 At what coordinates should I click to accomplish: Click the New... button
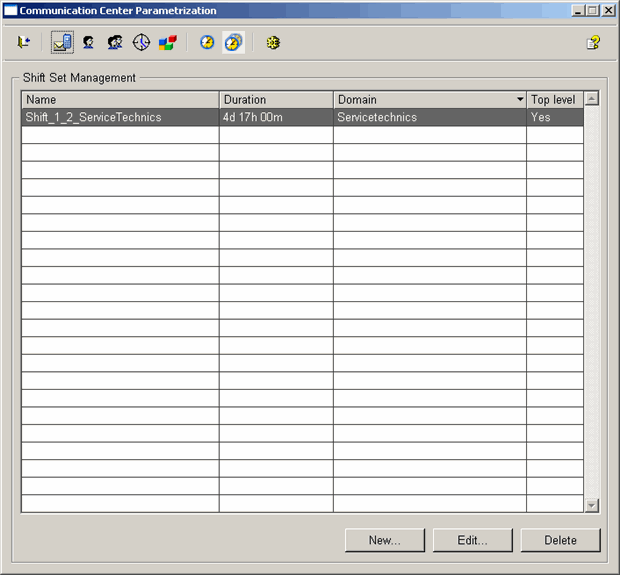click(x=385, y=540)
